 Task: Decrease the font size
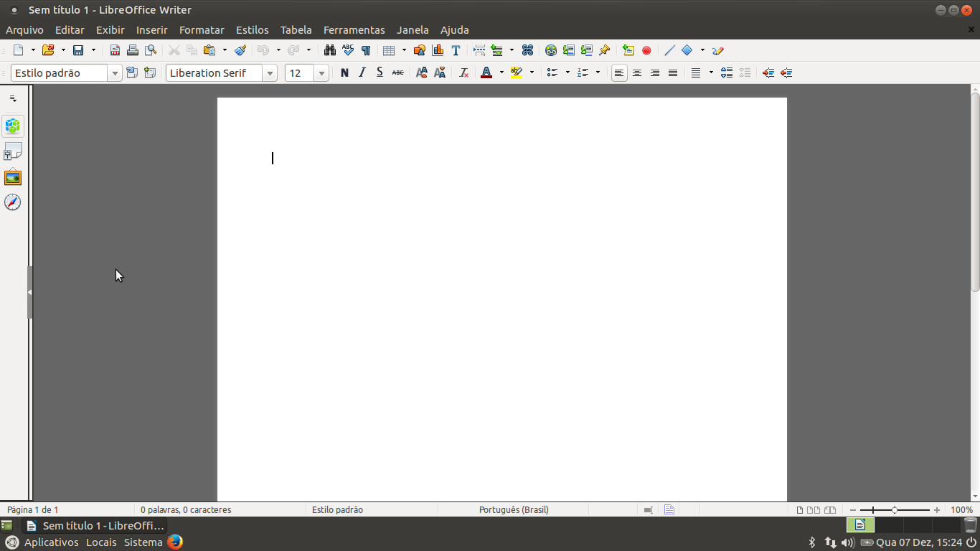click(x=440, y=72)
